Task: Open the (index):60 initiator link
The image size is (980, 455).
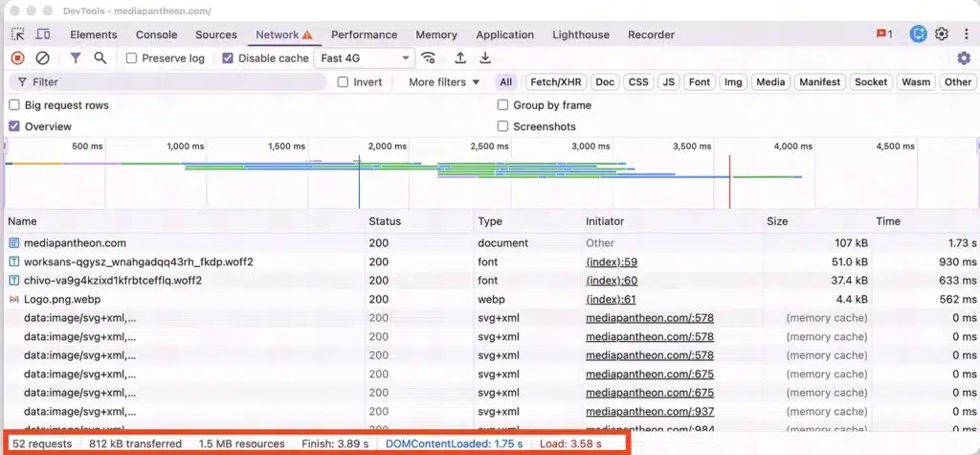Action: 612,281
